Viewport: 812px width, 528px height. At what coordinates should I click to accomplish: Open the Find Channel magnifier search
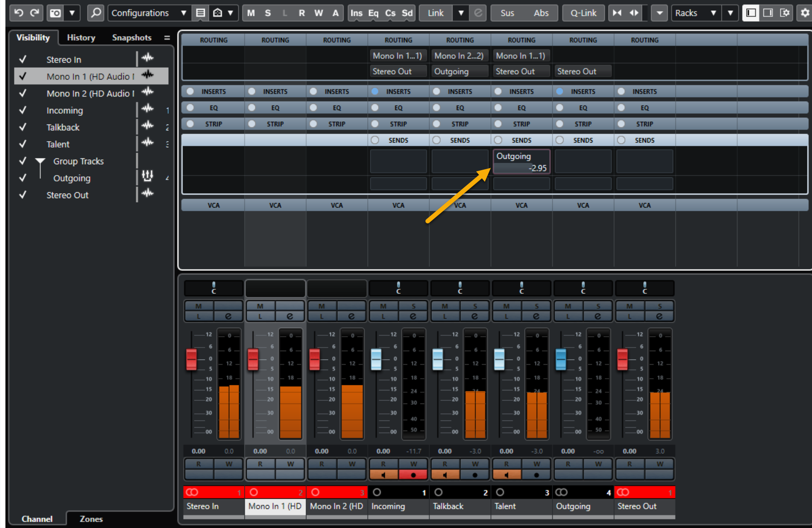coord(96,13)
